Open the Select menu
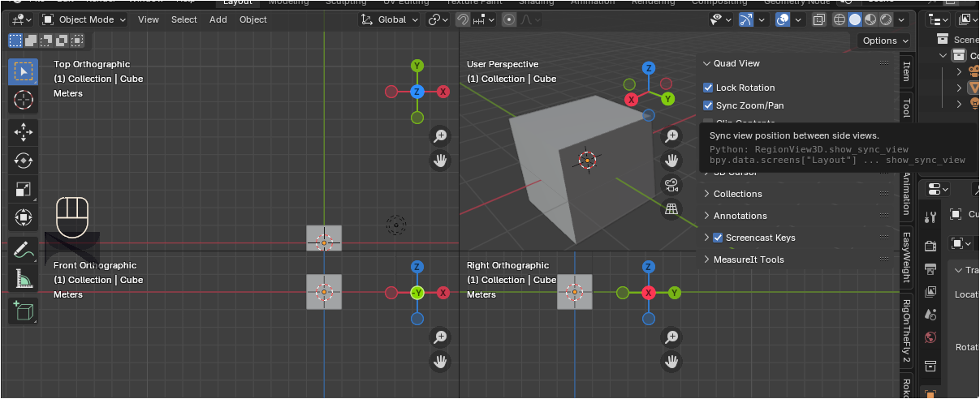This screenshot has height=399, width=980. pyautogui.click(x=184, y=19)
